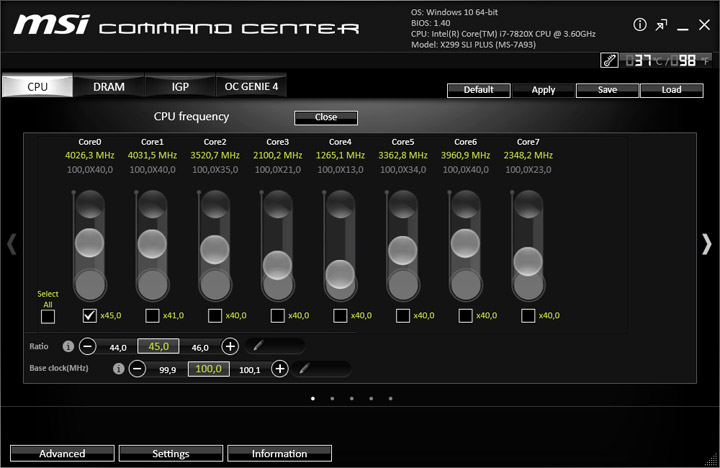
Task: Decrease Base clock with minus button
Action: (x=137, y=369)
